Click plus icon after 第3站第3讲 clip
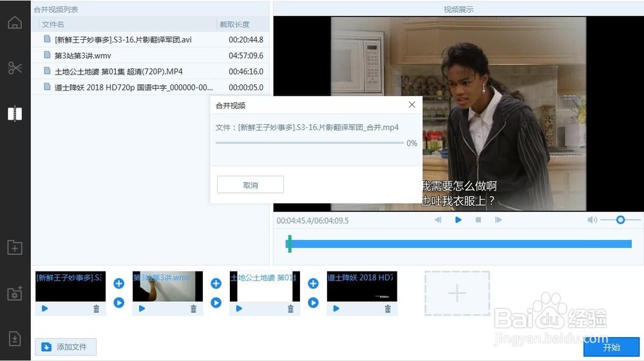This screenshot has height=361, width=644. click(x=216, y=284)
